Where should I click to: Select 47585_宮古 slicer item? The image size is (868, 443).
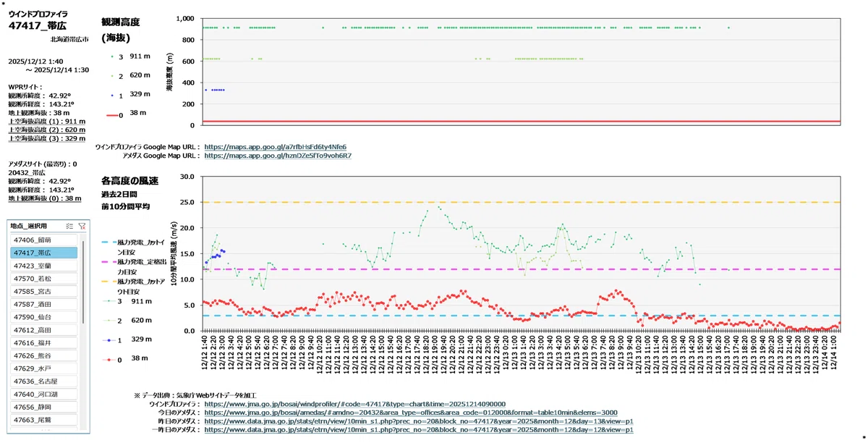43,291
